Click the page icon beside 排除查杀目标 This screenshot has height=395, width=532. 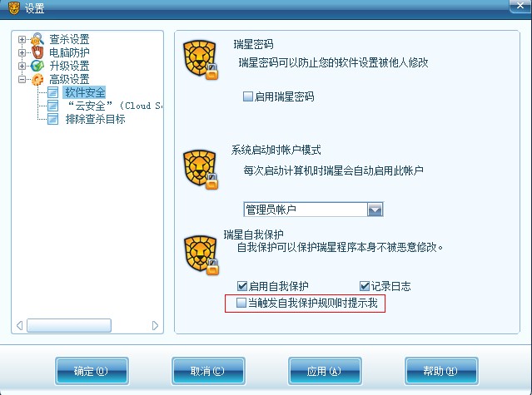tap(52, 119)
